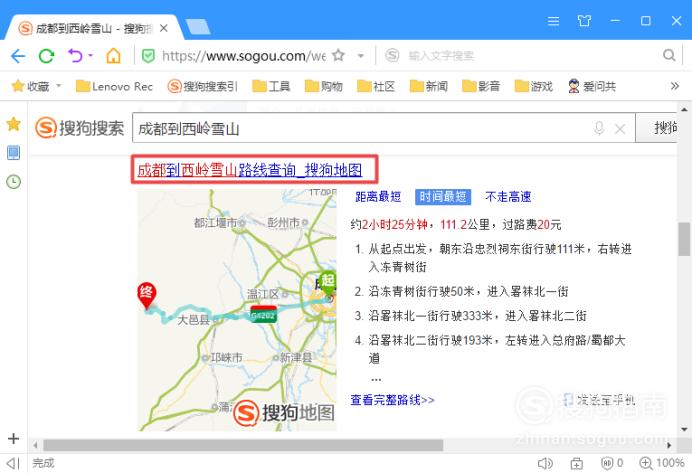
Task: Click the Sogou search engine icon
Action: tap(392, 56)
